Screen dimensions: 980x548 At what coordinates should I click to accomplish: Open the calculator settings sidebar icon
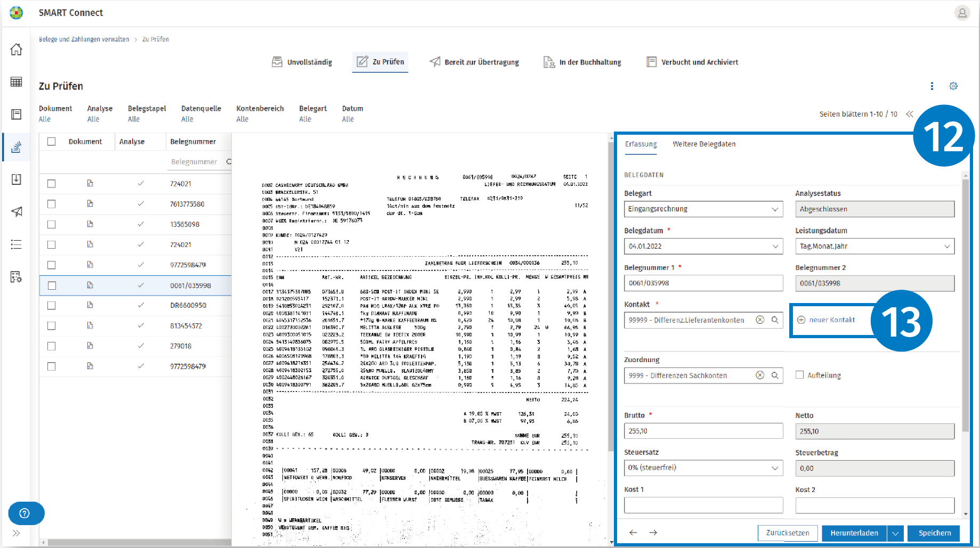tap(17, 277)
